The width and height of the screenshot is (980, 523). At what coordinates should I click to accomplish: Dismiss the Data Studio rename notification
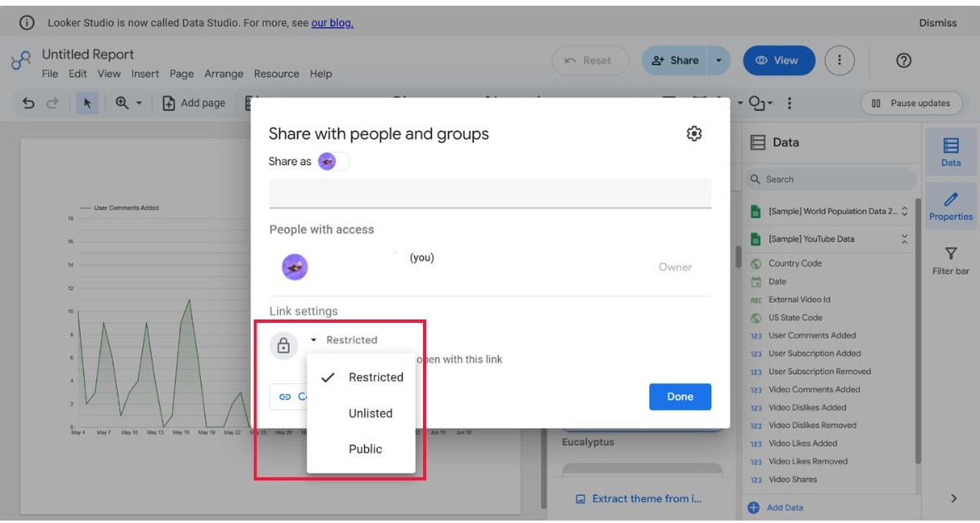[938, 23]
